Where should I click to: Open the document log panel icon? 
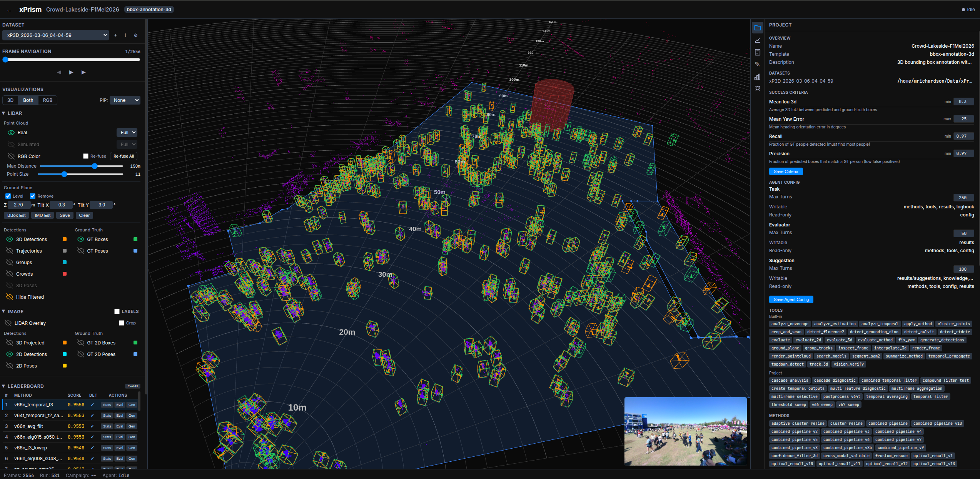(757, 52)
